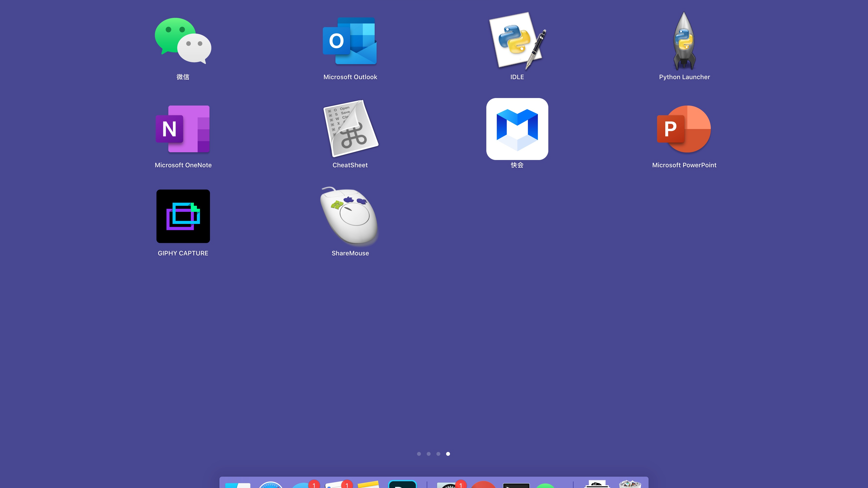The image size is (868, 488).
Task: Go to the first Launchpad page dot
Action: (x=419, y=454)
